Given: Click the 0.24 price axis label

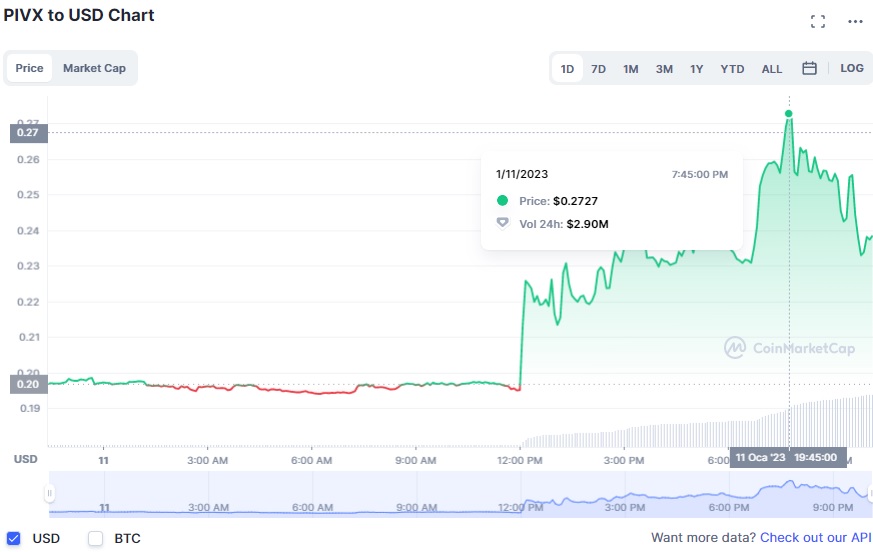Looking at the screenshot, I should coord(28,231).
